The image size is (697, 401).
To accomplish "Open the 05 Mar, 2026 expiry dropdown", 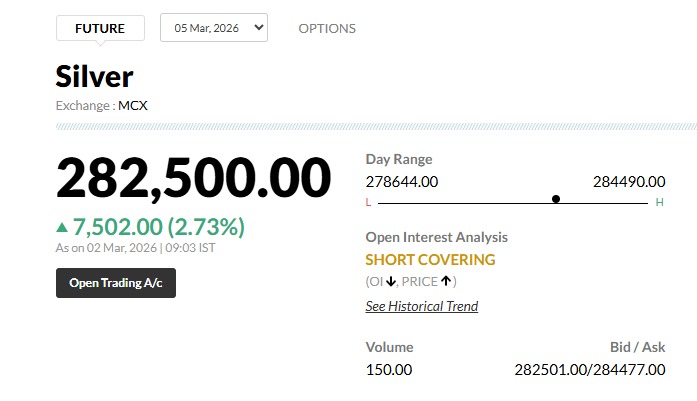I will coord(214,28).
